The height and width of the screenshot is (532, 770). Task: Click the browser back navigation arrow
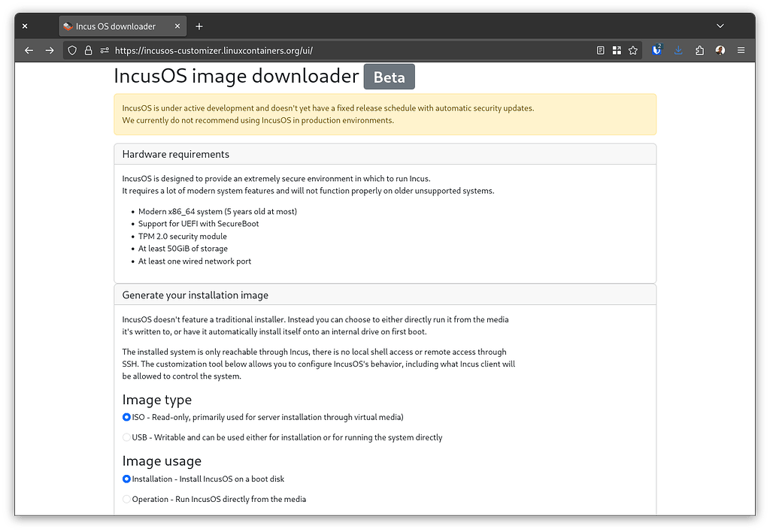coord(29,50)
